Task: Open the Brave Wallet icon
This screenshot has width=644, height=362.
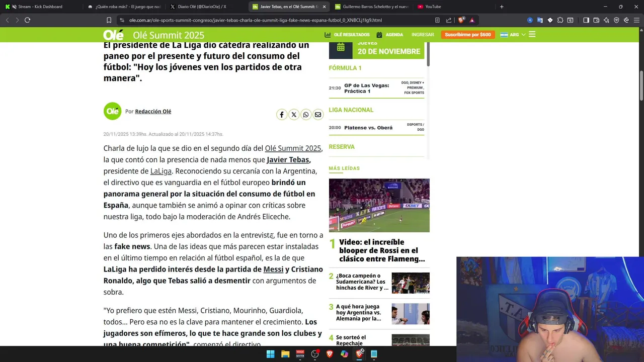Action: (x=596, y=20)
